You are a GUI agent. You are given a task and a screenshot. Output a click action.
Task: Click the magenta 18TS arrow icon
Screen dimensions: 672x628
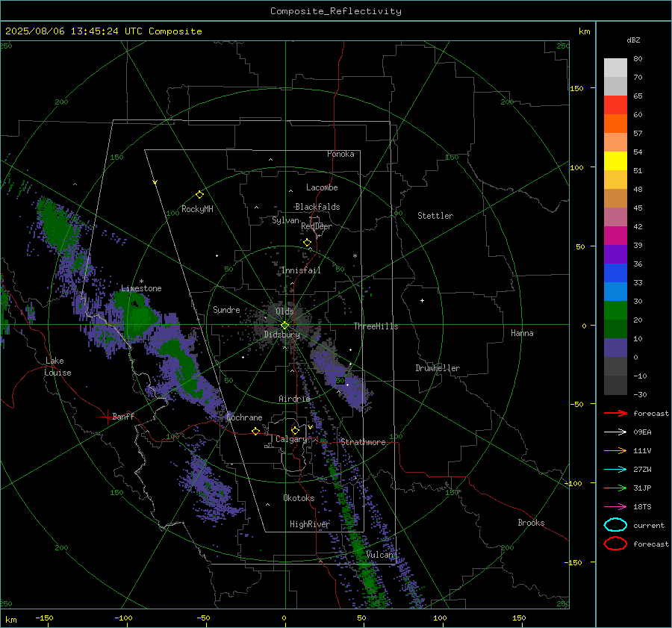[x=615, y=507]
